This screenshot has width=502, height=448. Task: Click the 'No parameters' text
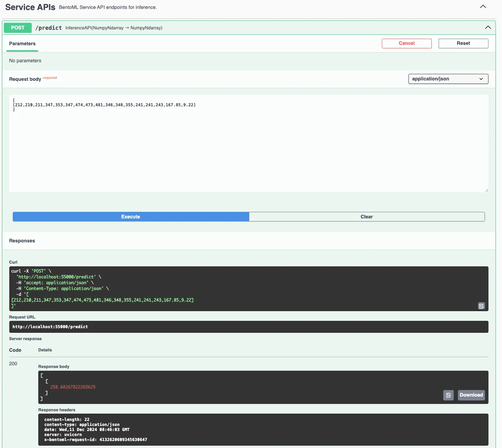(x=25, y=61)
